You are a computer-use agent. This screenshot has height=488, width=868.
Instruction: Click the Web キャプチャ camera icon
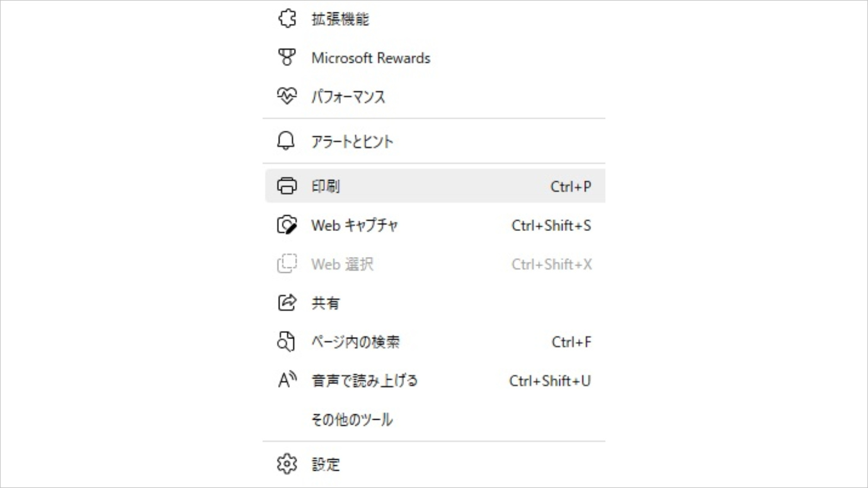pyautogui.click(x=287, y=225)
